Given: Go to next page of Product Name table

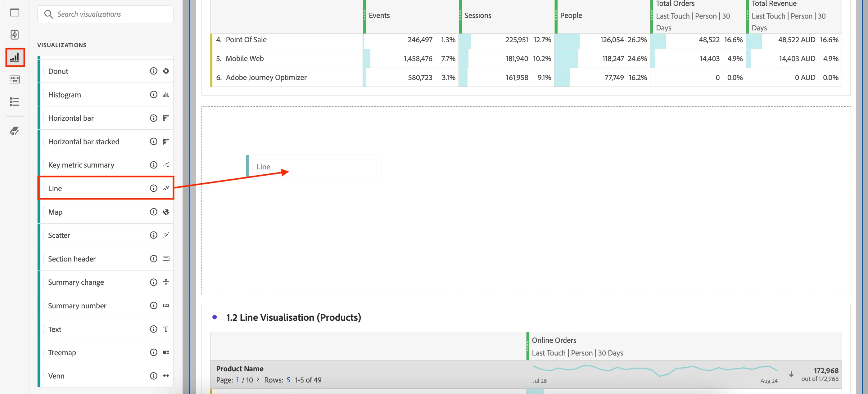Looking at the screenshot, I should click(258, 379).
